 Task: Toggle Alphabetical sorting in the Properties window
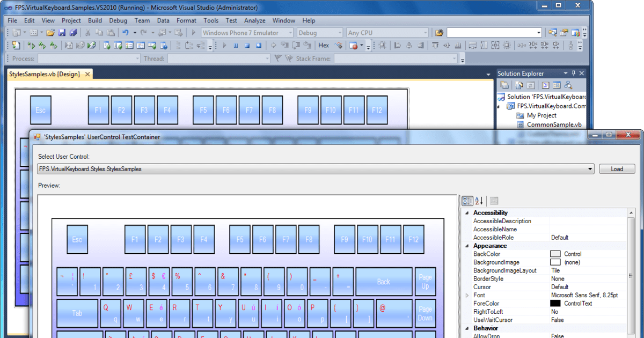coord(477,201)
